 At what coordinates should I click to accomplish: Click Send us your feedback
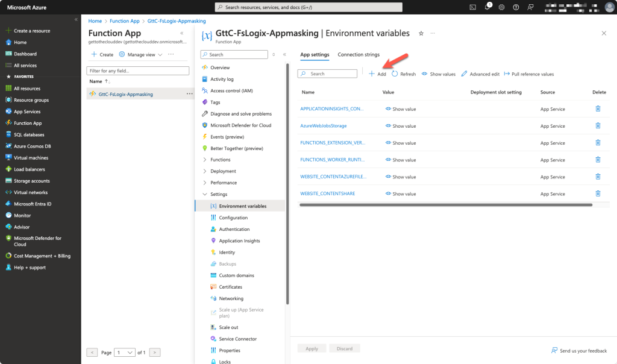pyautogui.click(x=579, y=351)
